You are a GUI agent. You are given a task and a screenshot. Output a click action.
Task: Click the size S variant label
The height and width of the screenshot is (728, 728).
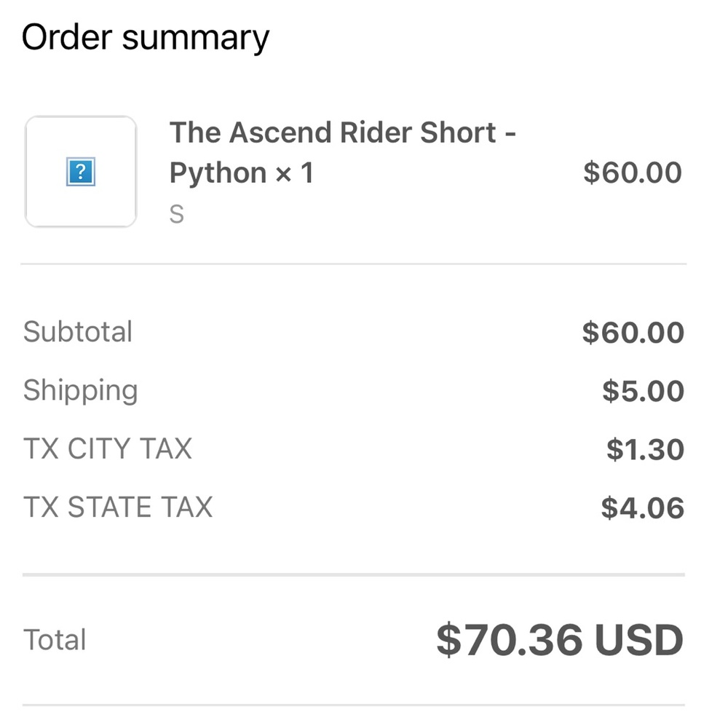coord(177,215)
